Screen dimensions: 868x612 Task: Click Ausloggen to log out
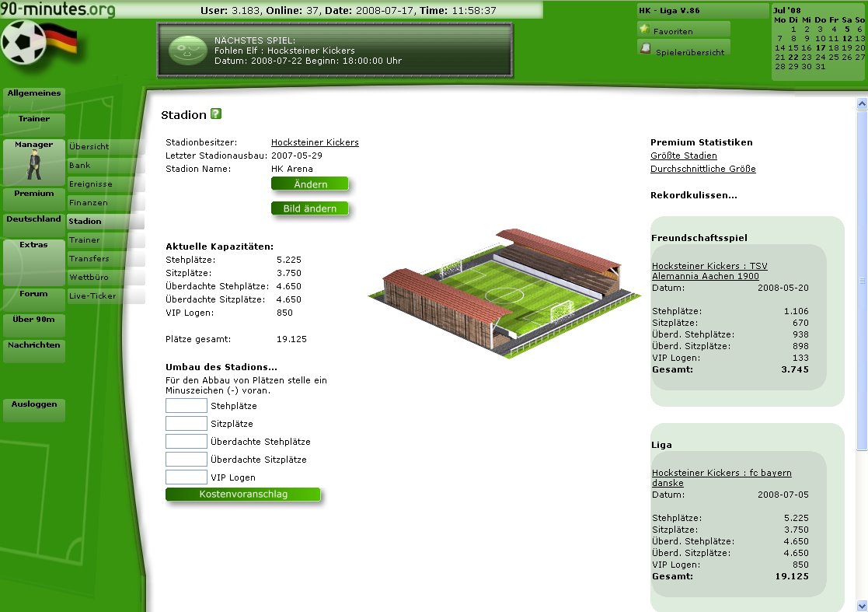[33, 404]
